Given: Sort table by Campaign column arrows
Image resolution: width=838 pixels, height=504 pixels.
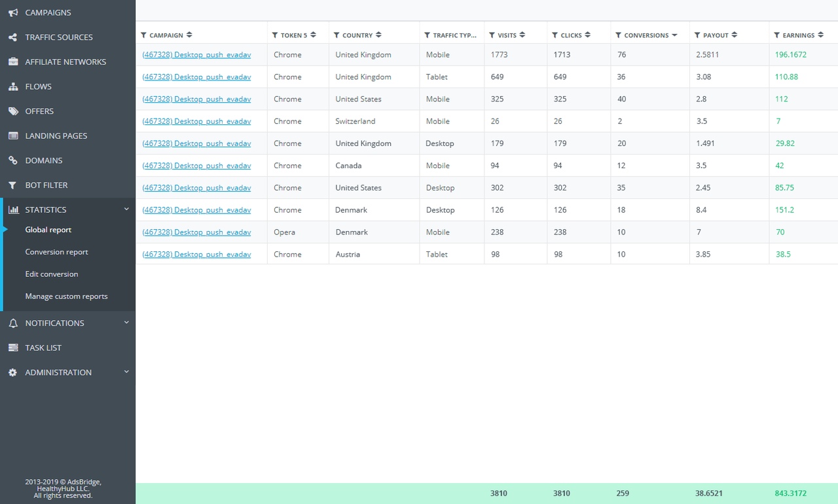Looking at the screenshot, I should click(189, 35).
